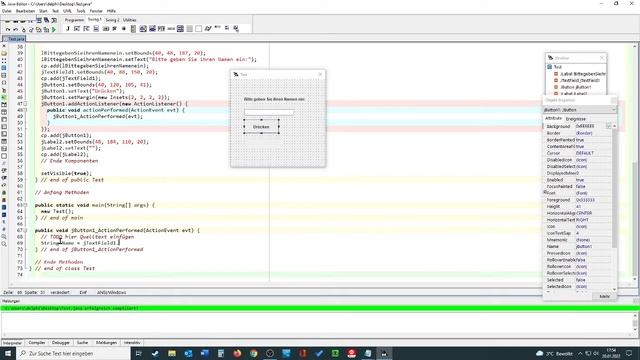
Task: Open the Fenster menu
Action: point(96,11)
